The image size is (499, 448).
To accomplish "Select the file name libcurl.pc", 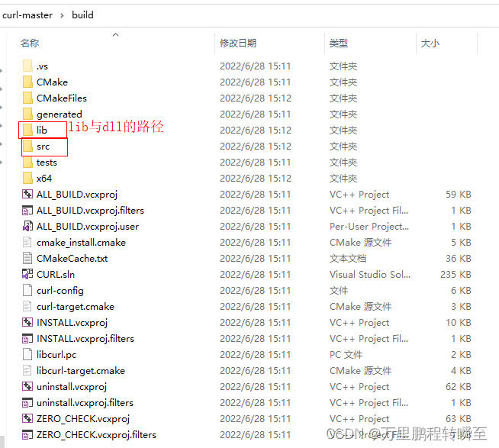I will (x=56, y=354).
